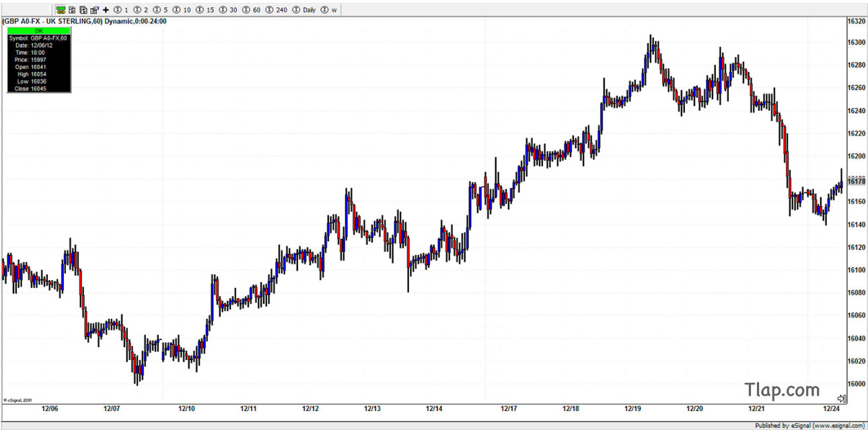The width and height of the screenshot is (868, 430).
Task: Click the 16120 price axis label
Action: (x=856, y=248)
